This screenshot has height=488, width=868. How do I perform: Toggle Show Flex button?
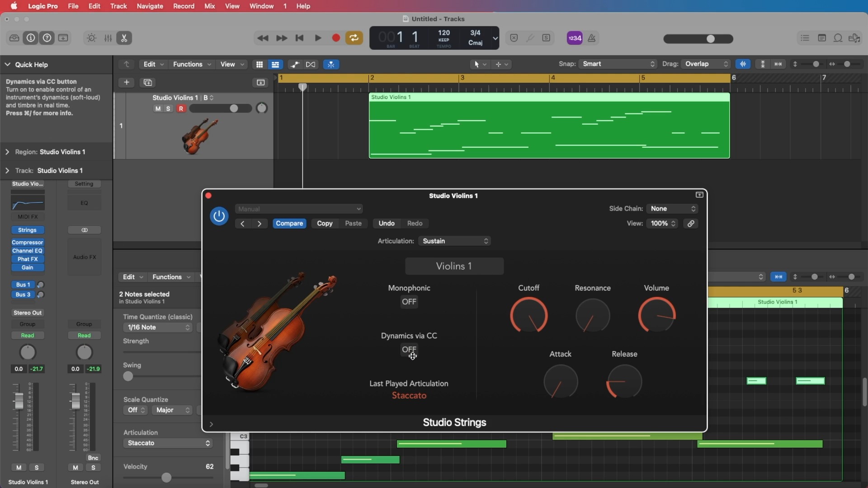coord(311,65)
